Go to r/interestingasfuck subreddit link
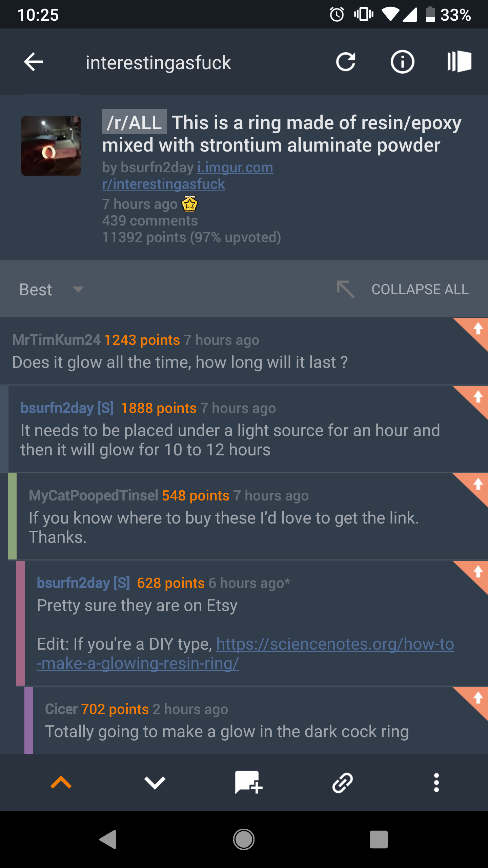 pos(163,184)
